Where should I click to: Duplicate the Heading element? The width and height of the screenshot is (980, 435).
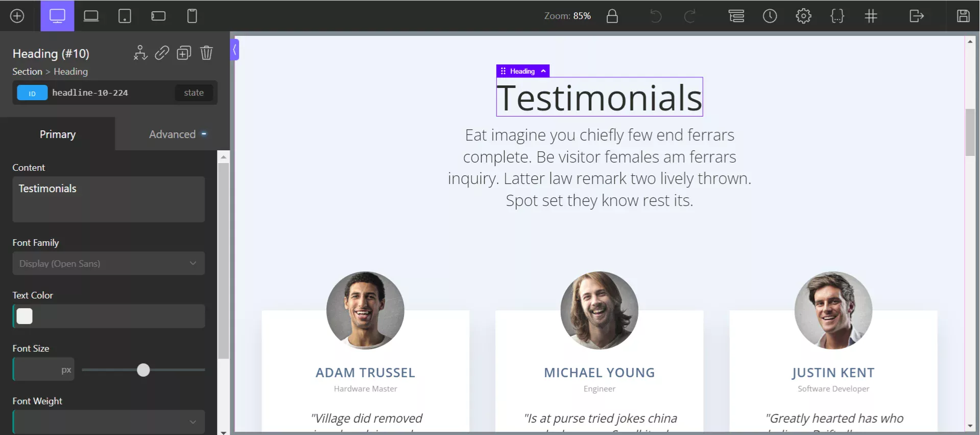(184, 53)
